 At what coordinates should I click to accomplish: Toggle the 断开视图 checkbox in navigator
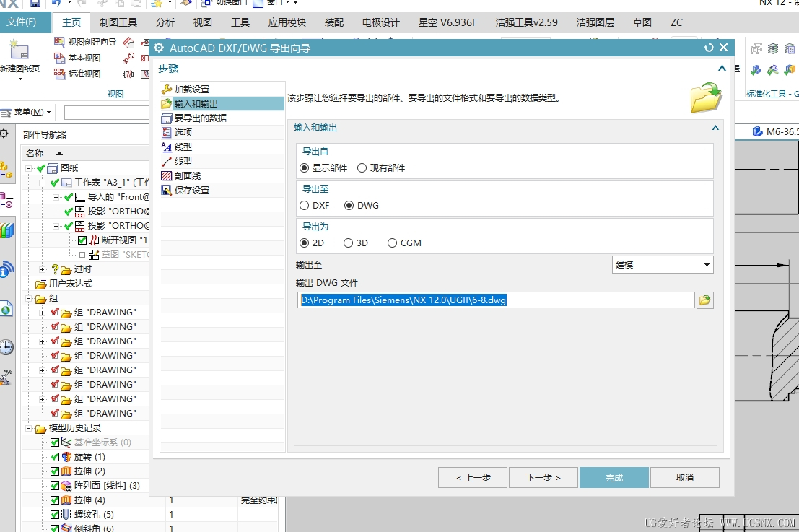[82, 240]
